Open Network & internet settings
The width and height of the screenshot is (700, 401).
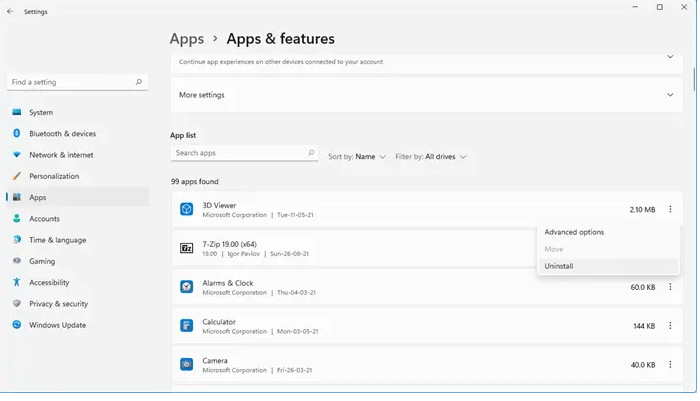78,155
